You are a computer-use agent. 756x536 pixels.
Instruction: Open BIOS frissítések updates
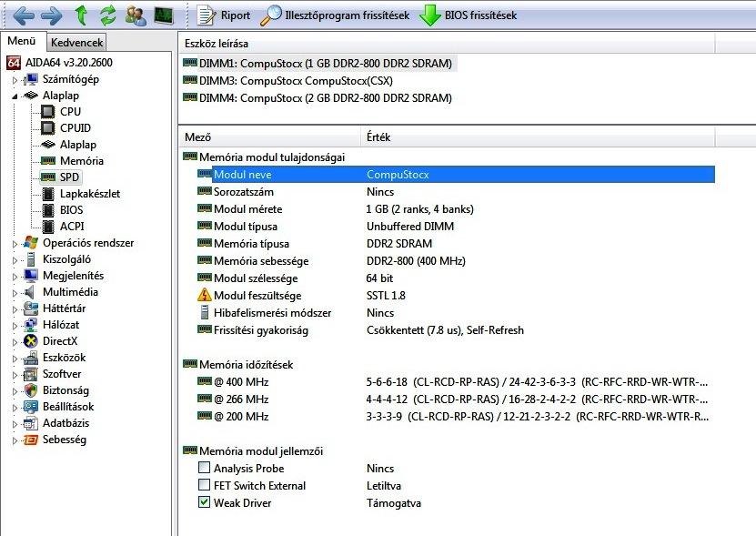[468, 15]
